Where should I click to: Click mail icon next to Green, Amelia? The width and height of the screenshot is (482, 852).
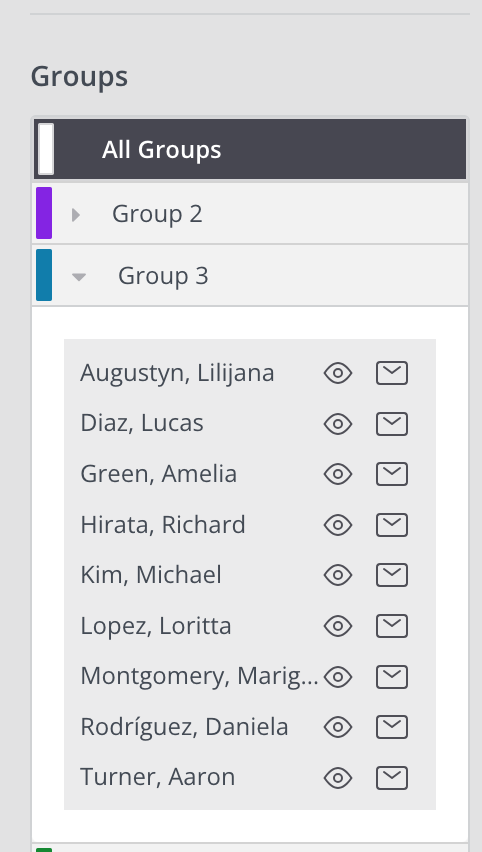point(392,474)
